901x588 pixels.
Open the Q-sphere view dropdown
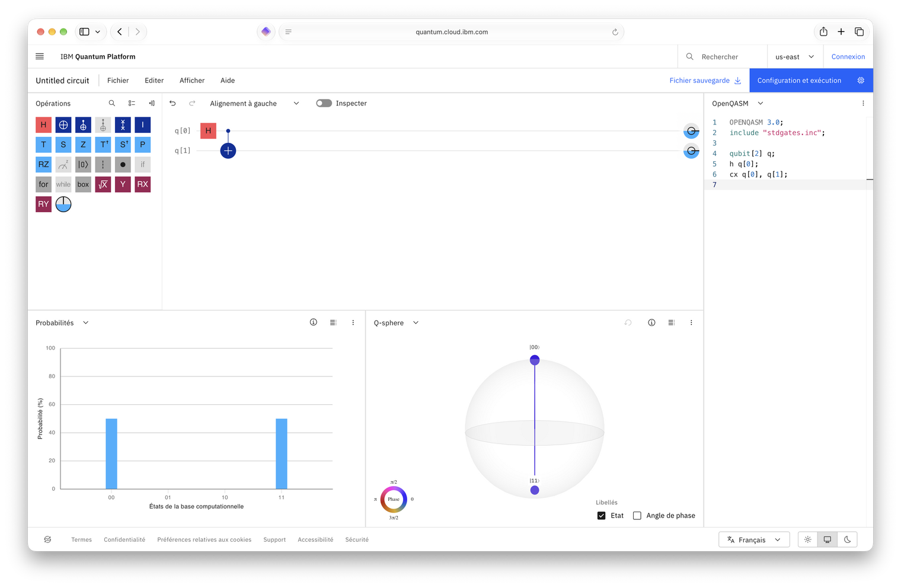pos(397,322)
